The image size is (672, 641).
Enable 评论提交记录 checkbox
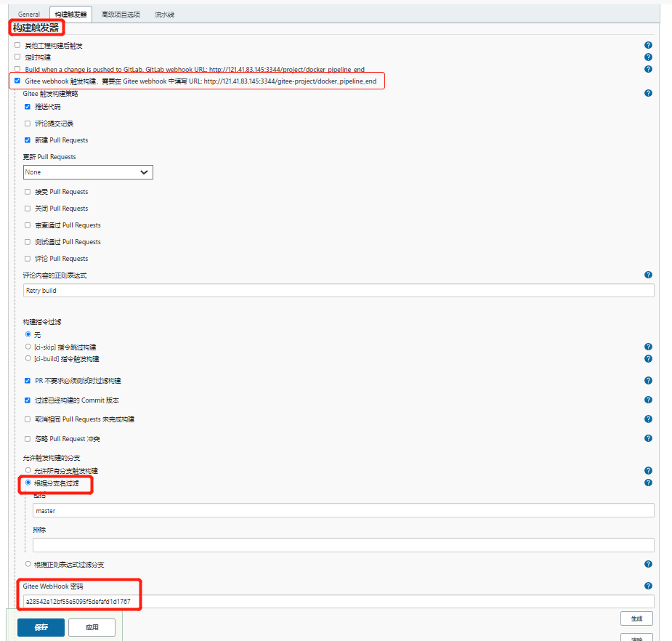[x=28, y=124]
